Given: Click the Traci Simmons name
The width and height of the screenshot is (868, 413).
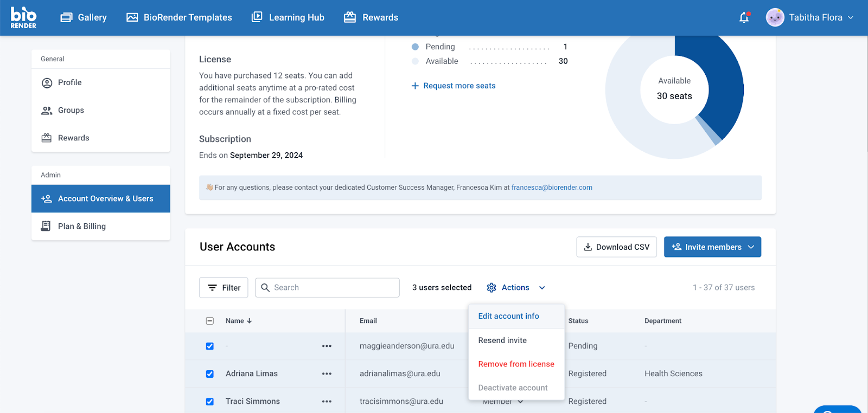Looking at the screenshot, I should point(253,401).
